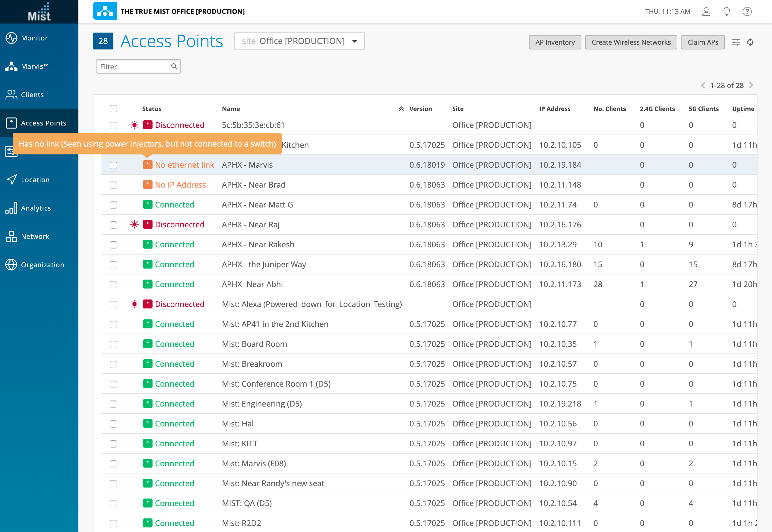Select checkbox for Mist: Board Room row
The image size is (772, 532).
[x=113, y=344]
